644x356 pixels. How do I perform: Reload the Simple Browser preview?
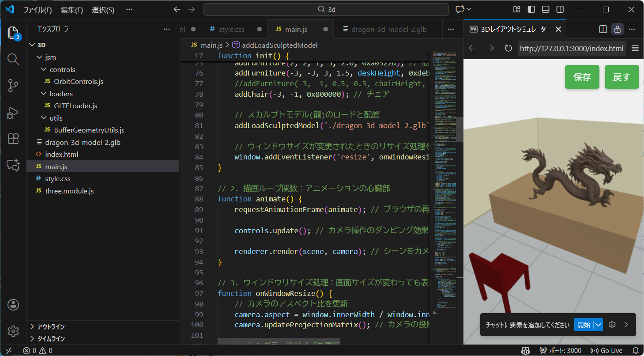coord(508,49)
